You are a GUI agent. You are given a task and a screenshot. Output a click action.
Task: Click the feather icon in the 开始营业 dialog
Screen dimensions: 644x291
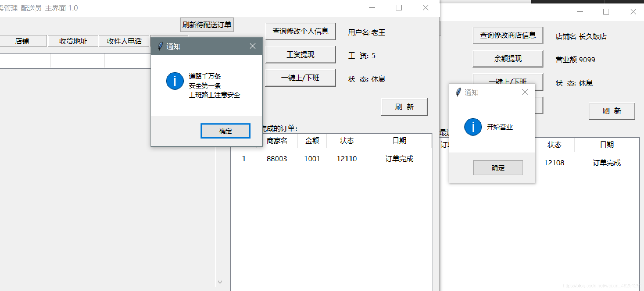[x=458, y=92]
